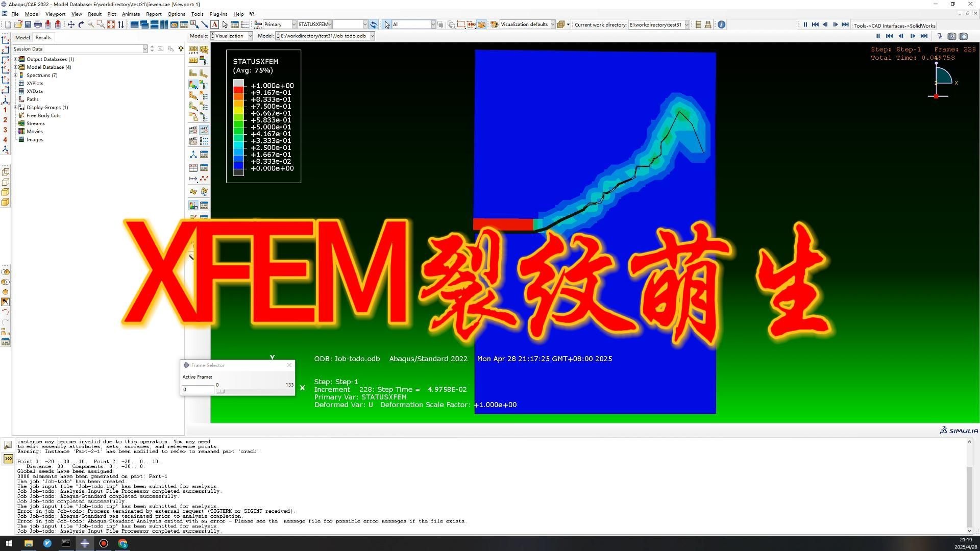Open the Animation Options icon
This screenshot has width=980, height=551.
point(204,141)
